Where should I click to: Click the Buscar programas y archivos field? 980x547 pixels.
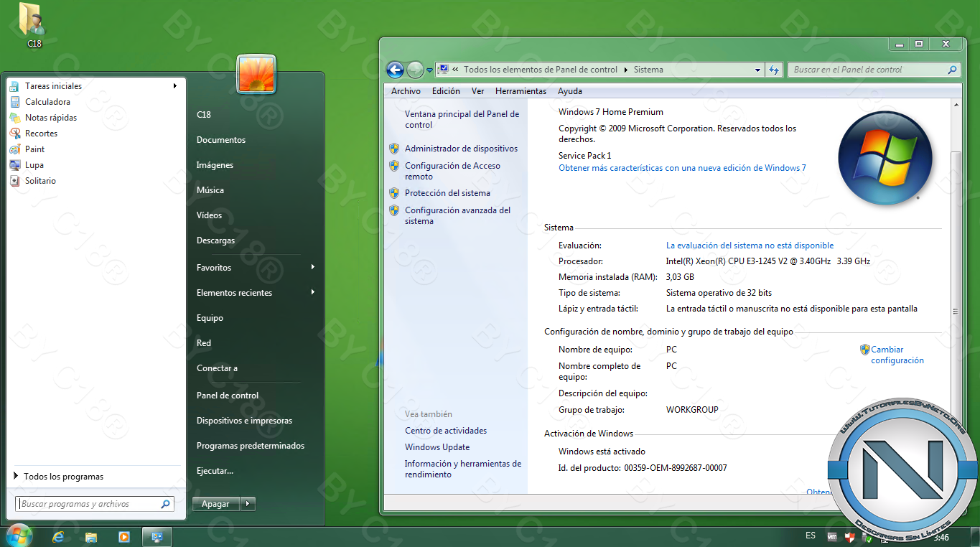coord(95,504)
